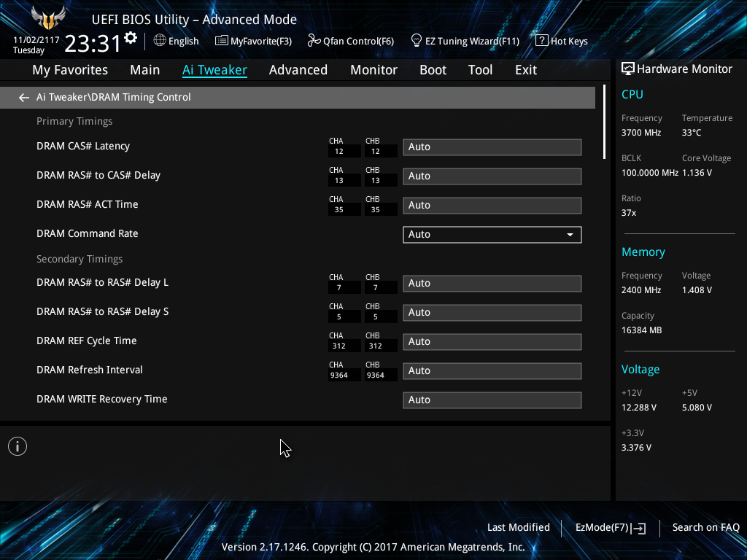Viewport: 747px width, 560px height.
Task: Select DRAM WRITE Recovery Time field
Action: pos(492,400)
